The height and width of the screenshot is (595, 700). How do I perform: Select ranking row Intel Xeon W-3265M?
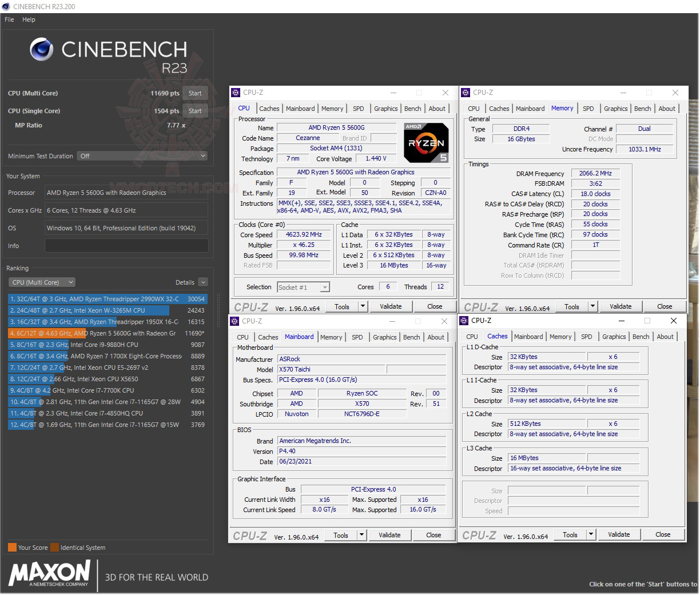coord(107,310)
